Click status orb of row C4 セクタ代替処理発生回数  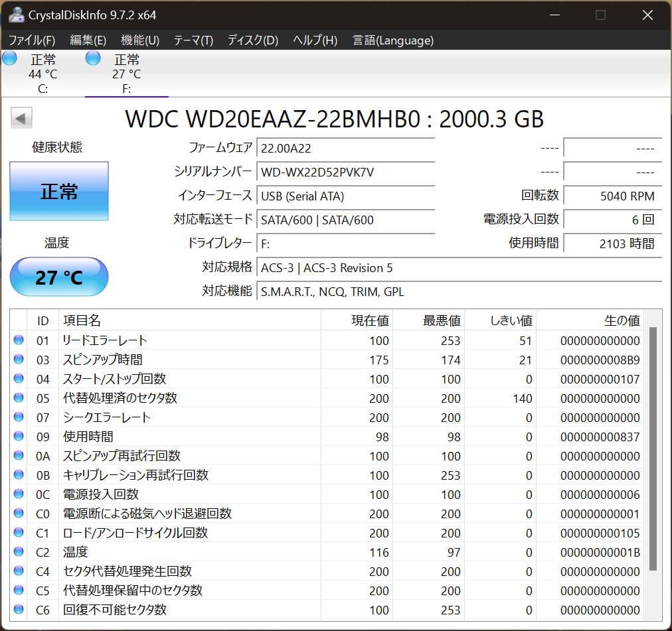pyautogui.click(x=19, y=571)
